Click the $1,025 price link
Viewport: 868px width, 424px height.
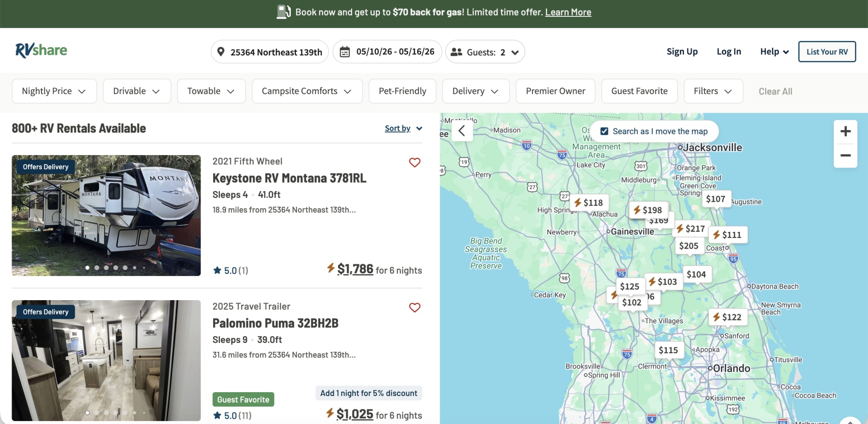point(355,414)
